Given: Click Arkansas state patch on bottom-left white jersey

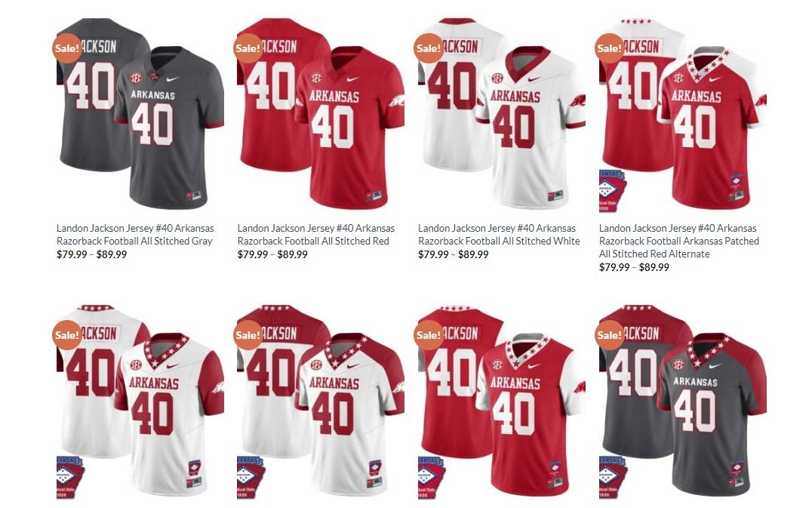Looking at the screenshot, I should [70, 477].
